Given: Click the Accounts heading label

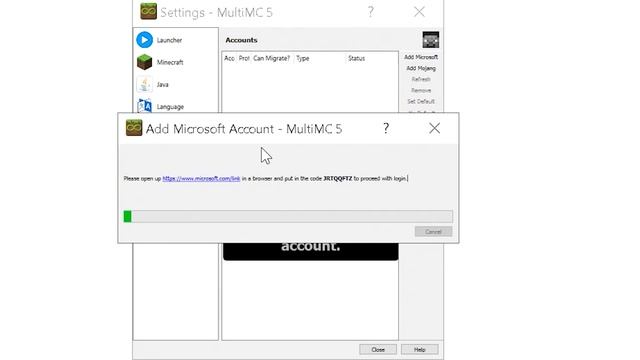Looking at the screenshot, I should pos(241,40).
